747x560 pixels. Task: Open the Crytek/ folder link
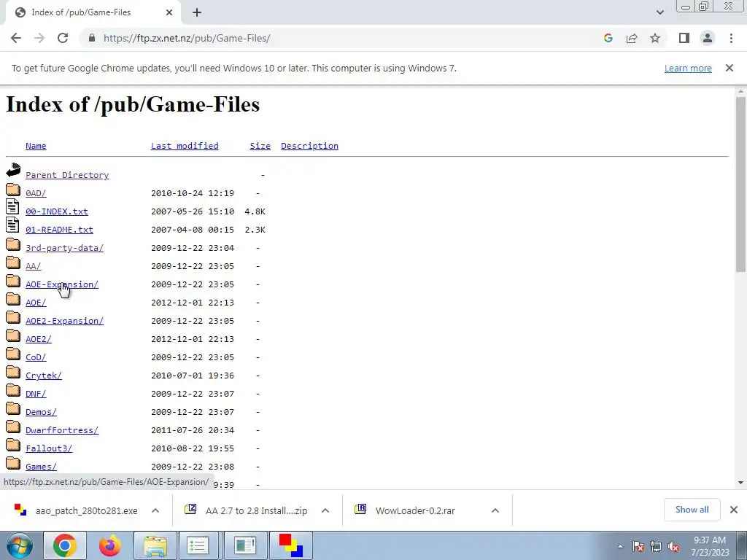pos(44,376)
